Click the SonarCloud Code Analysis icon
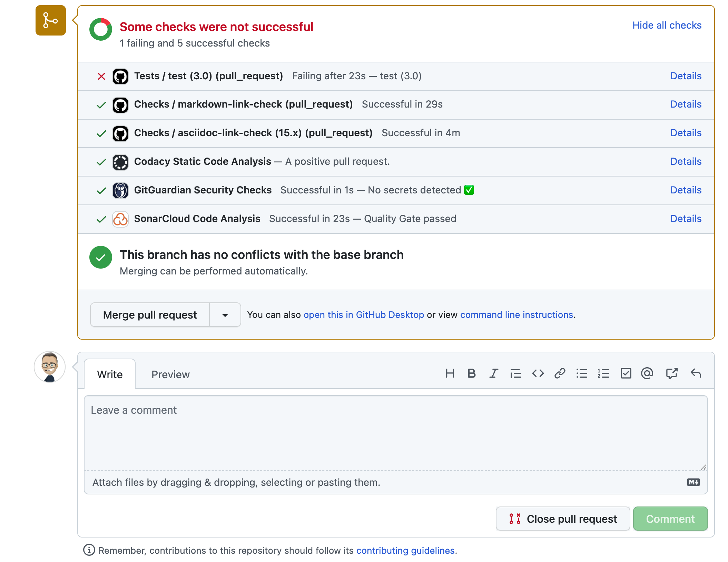This screenshot has width=728, height=562. click(120, 219)
